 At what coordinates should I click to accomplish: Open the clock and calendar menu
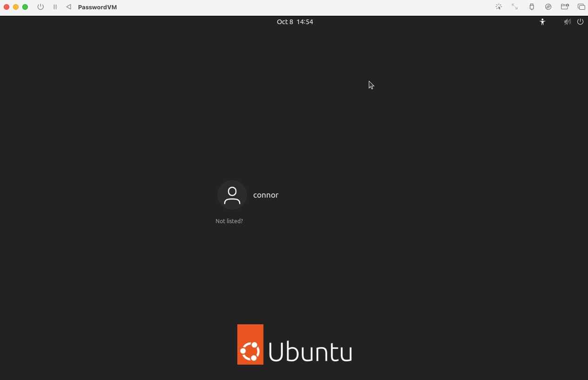(295, 22)
